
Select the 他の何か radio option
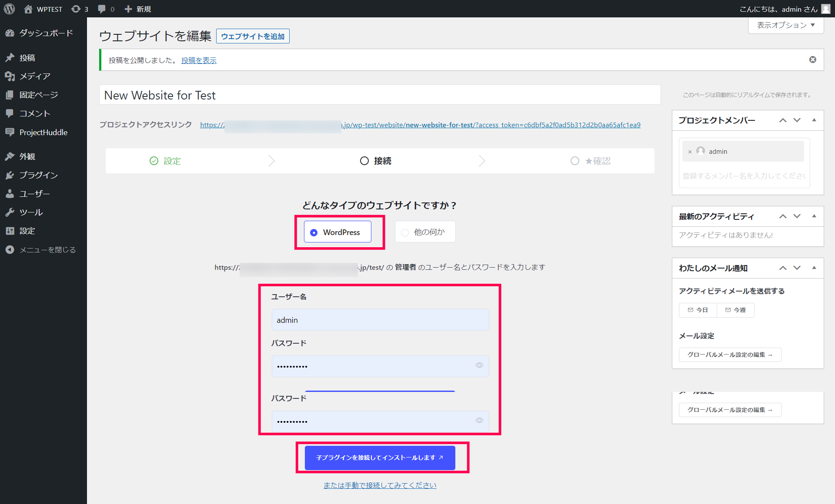(425, 232)
